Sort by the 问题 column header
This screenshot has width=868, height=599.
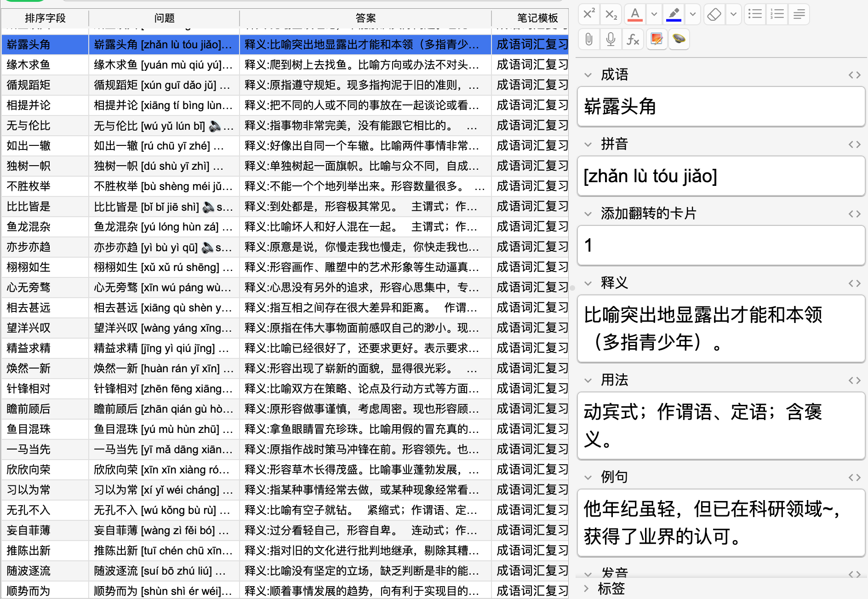pyautogui.click(x=164, y=18)
